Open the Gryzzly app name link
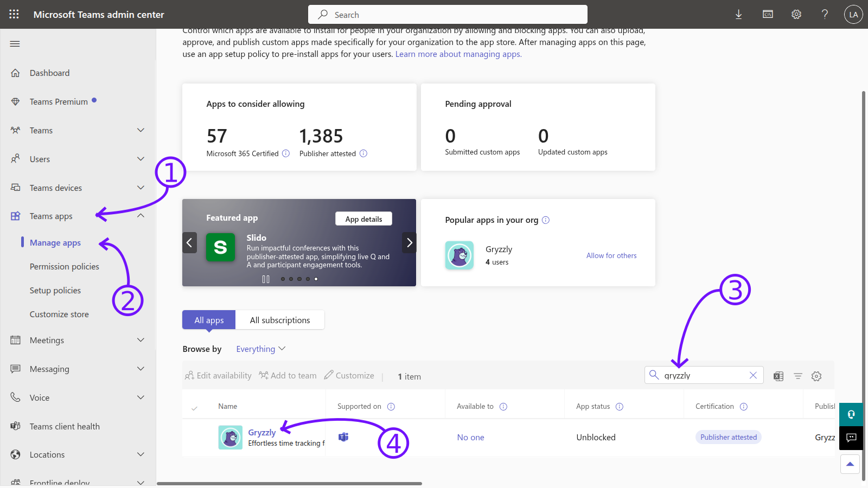868x488 pixels. 262,432
